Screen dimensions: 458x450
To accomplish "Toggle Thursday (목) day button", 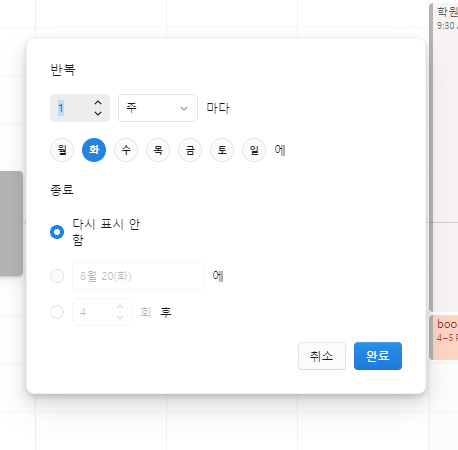I will [x=158, y=150].
